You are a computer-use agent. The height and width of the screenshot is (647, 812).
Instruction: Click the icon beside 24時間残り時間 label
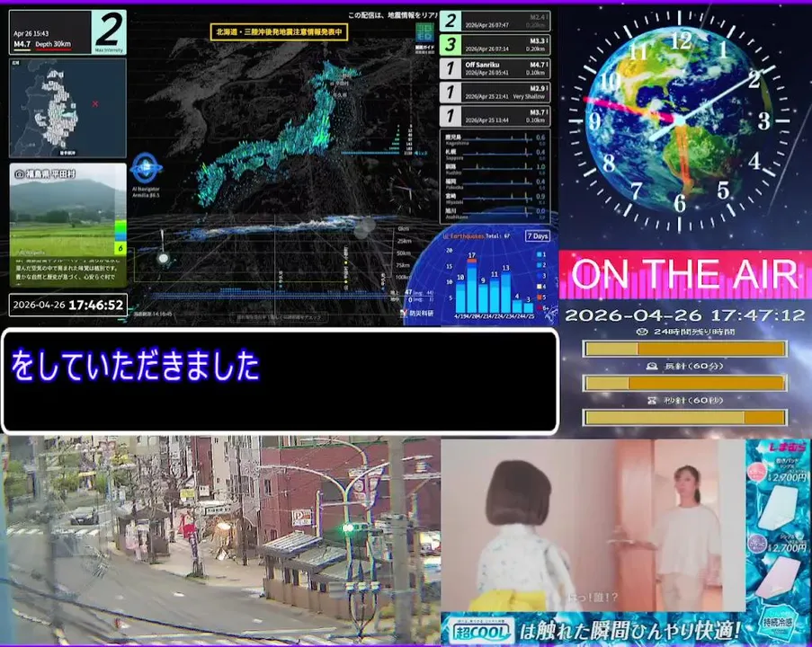[x=642, y=332]
